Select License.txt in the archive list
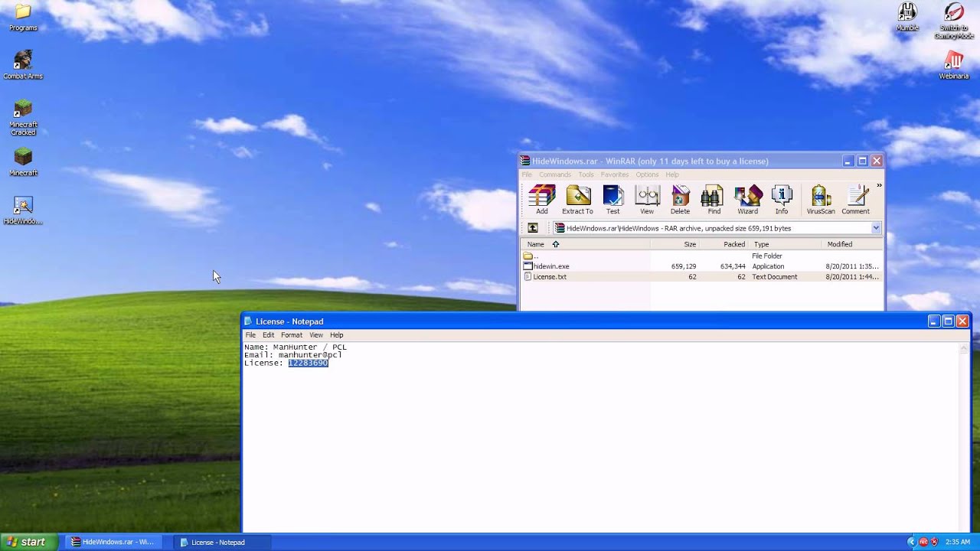This screenshot has width=980, height=551. tap(701, 277)
